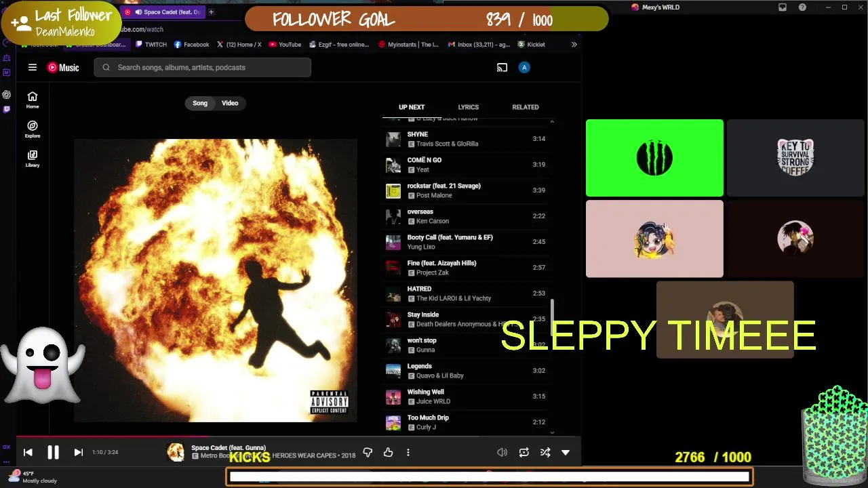
Task: Play overseas by Ken Carson
Action: [x=465, y=216]
